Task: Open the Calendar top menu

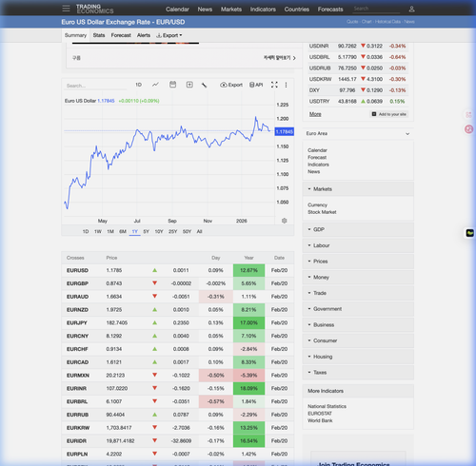Action: pos(177,10)
